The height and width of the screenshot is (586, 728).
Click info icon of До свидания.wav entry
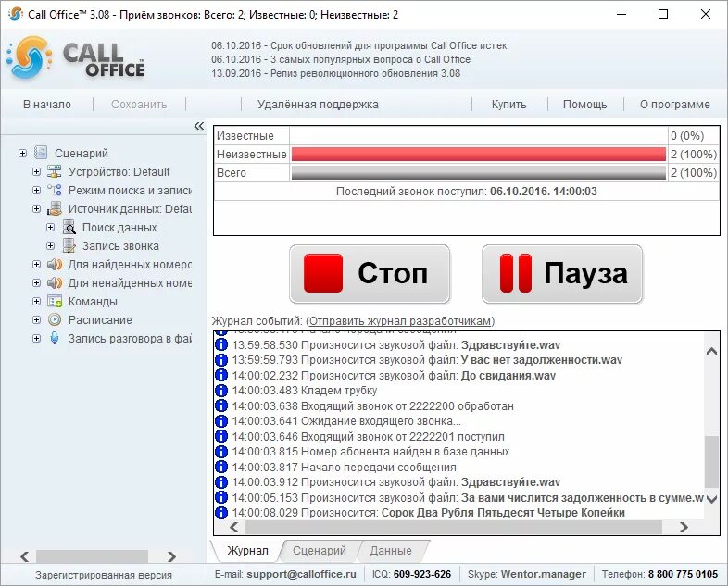point(221,375)
